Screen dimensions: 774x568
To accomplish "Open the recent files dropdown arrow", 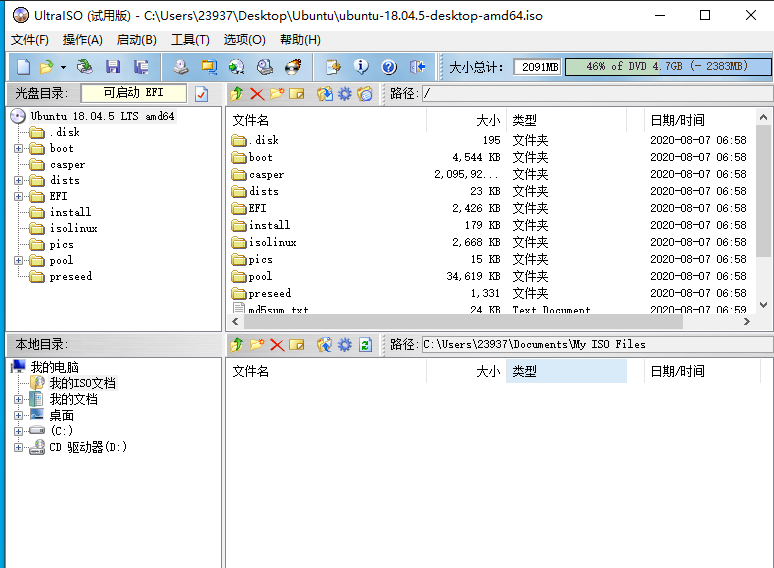I will [63, 67].
